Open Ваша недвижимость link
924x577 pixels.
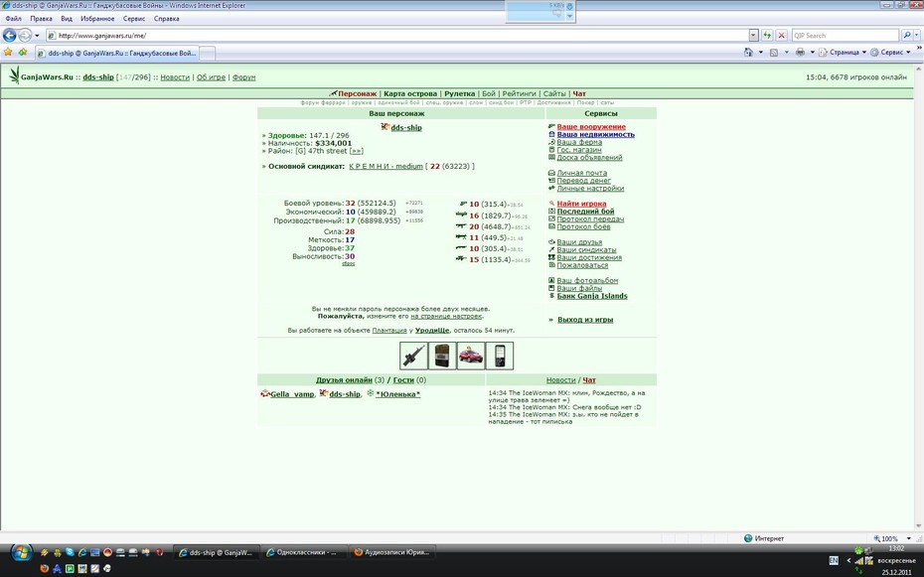pyautogui.click(x=596, y=134)
